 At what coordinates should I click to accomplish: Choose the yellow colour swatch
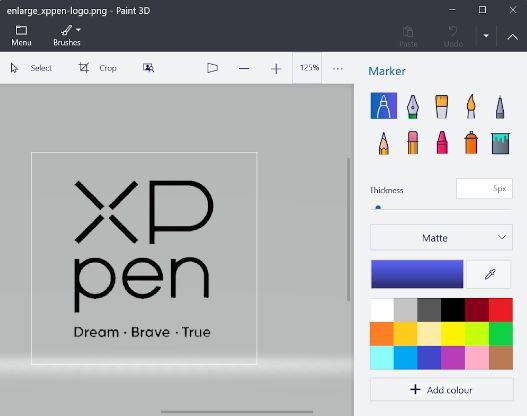coord(453,334)
